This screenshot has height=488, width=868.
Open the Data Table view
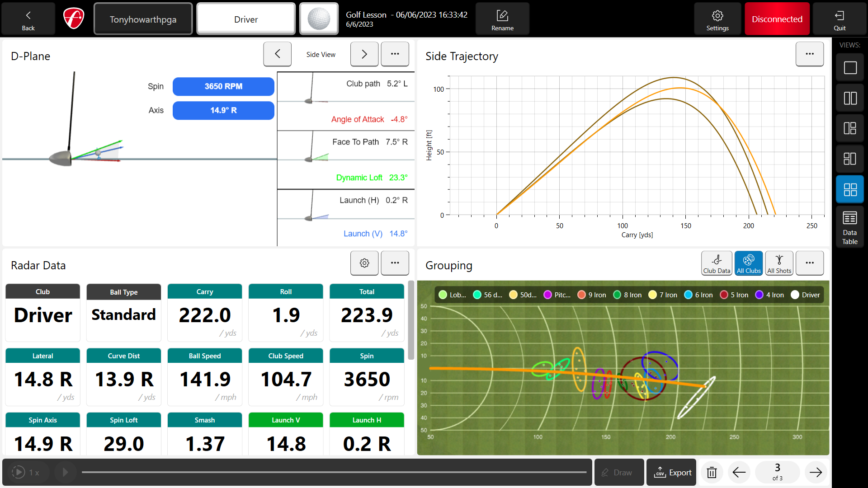849,226
